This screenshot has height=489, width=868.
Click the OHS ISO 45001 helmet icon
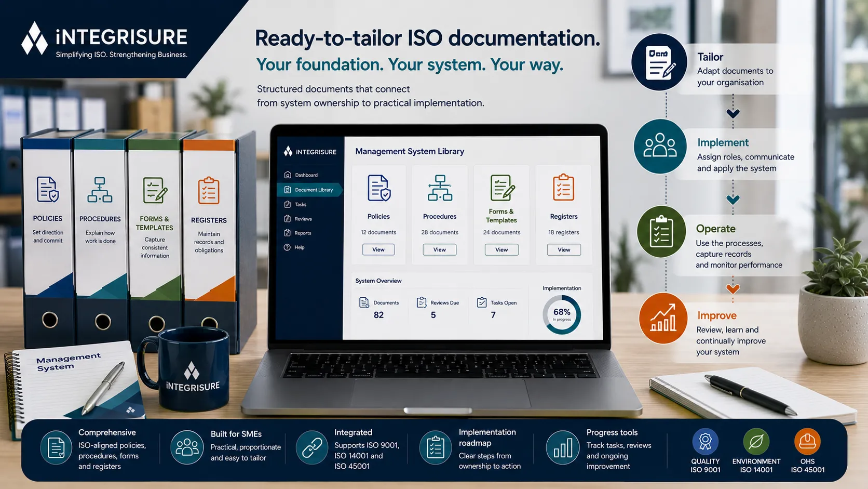coord(807,442)
